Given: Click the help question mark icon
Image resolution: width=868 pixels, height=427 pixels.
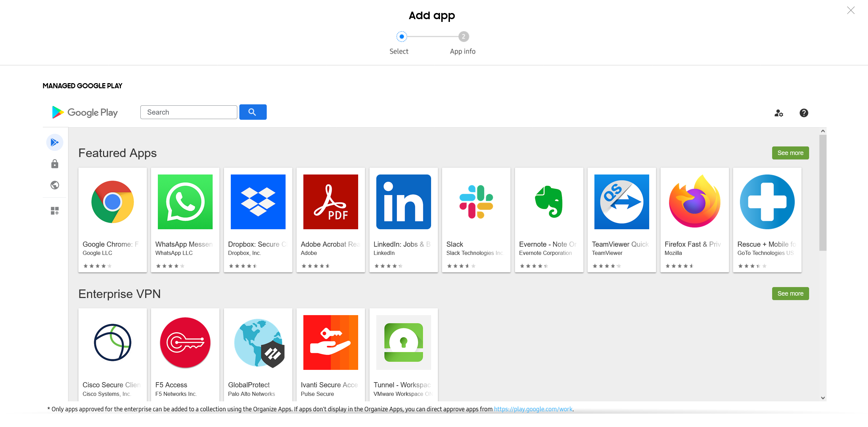Looking at the screenshot, I should click(804, 113).
